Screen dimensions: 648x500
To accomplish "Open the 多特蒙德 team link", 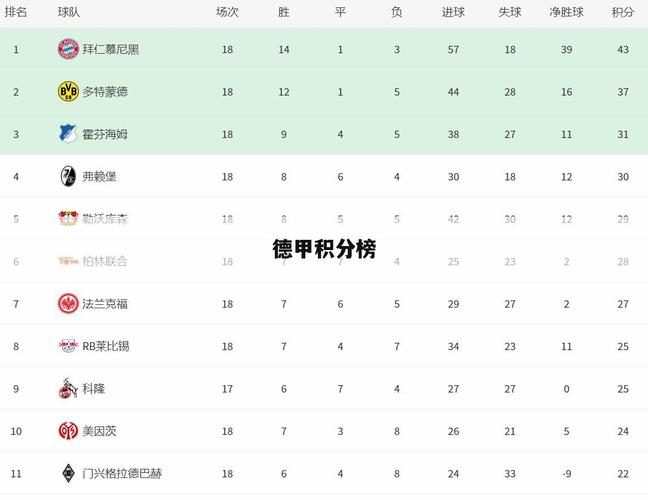I will pyautogui.click(x=105, y=91).
